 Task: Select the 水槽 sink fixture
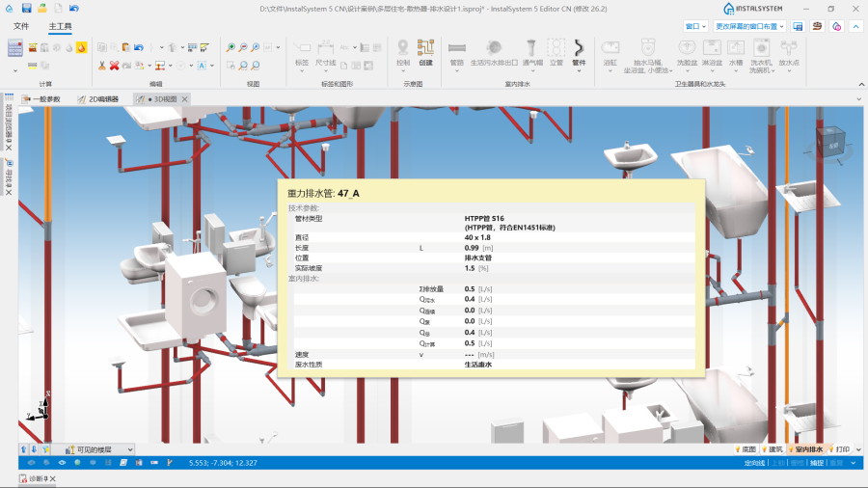tap(736, 53)
